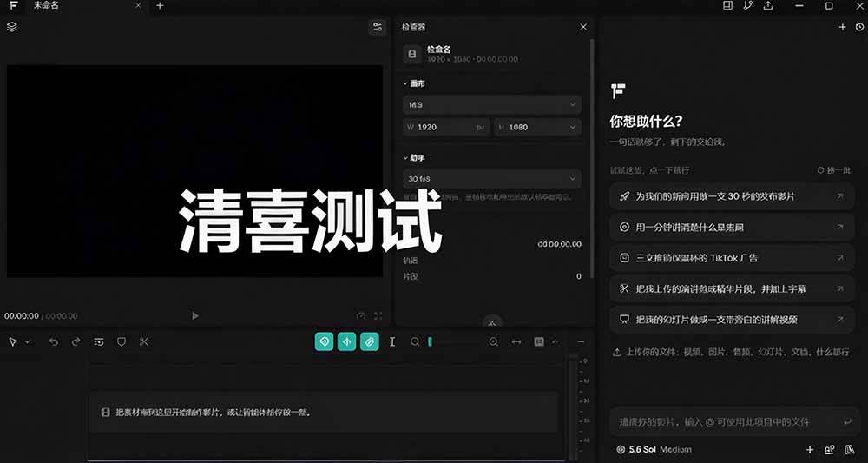This screenshot has width=868, height=463.
Task: Close the inspector panel
Action: (583, 27)
